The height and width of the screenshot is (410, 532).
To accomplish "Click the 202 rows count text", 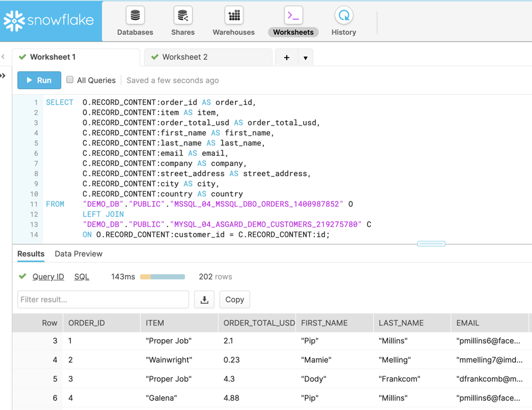I will pos(215,277).
